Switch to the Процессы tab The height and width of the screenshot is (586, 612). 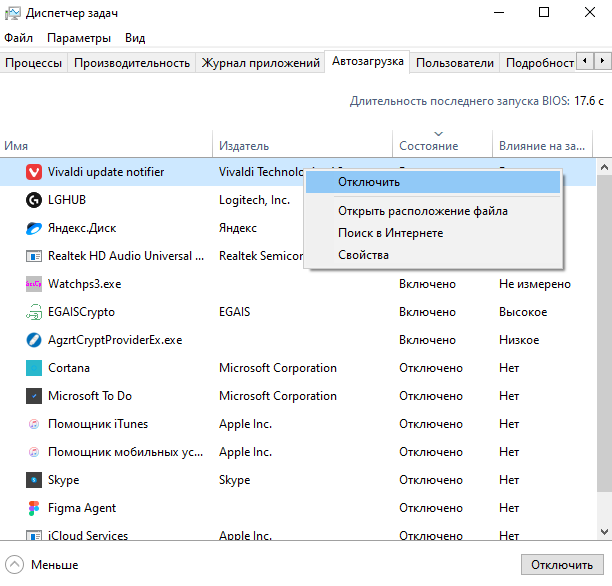pos(34,63)
